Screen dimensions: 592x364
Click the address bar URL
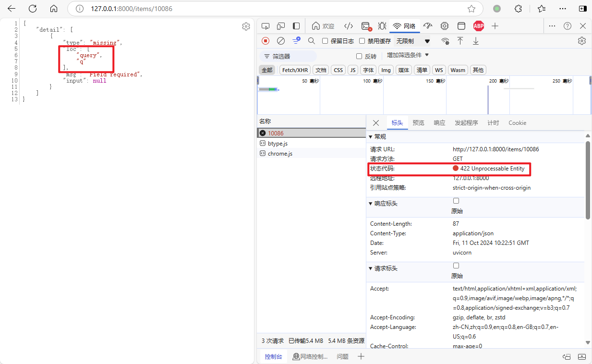click(x=132, y=9)
